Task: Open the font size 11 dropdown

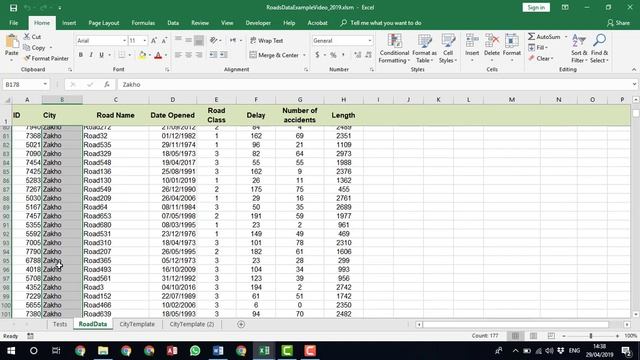Action: tap(144, 40)
